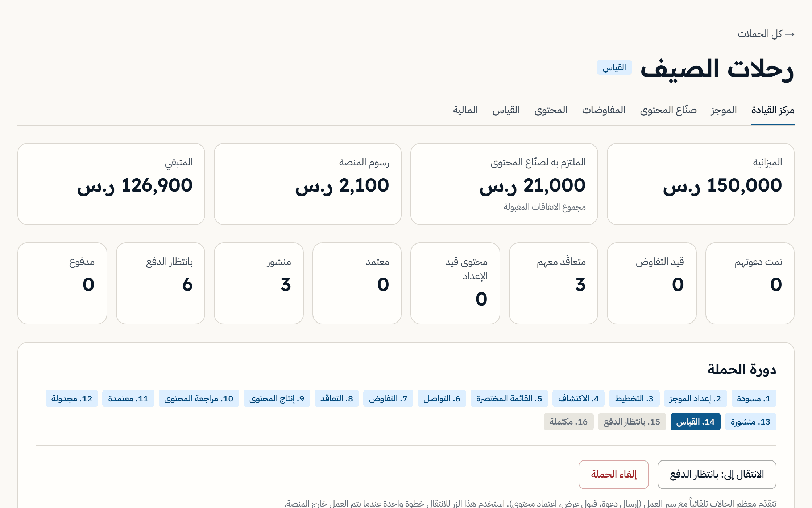Select stage chip 7. التفاوض
The image size is (812, 508).
pos(388,399)
